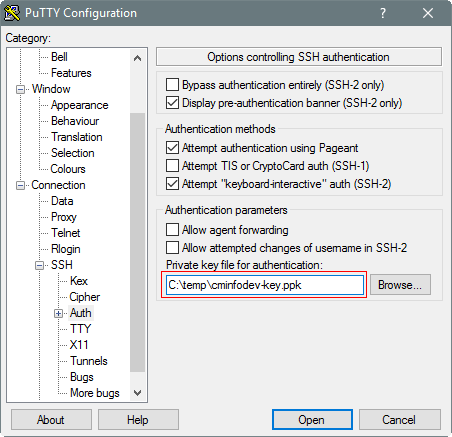Click Private key file for authentication label
The image size is (452, 437).
[244, 265]
